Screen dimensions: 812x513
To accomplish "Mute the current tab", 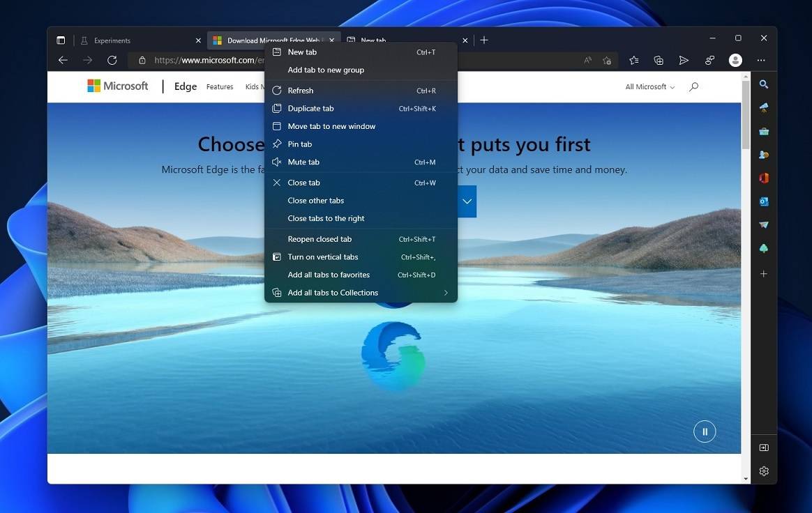I will pos(303,162).
